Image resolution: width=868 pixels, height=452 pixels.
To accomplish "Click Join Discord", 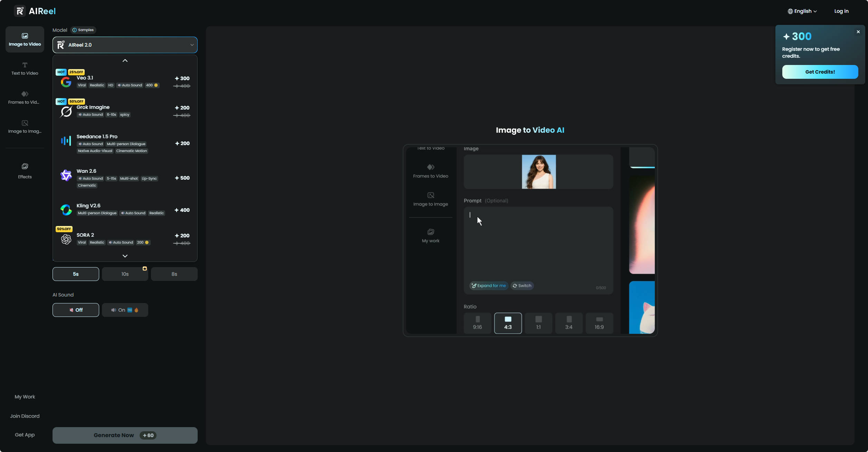I will [x=25, y=416].
